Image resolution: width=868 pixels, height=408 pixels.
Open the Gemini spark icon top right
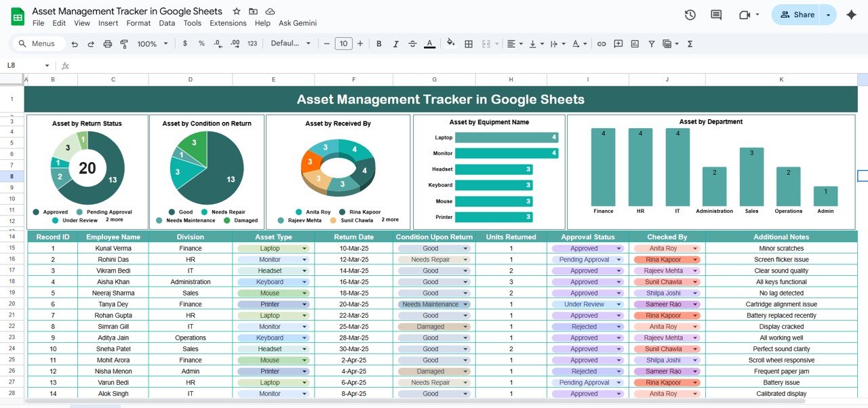(851, 14)
